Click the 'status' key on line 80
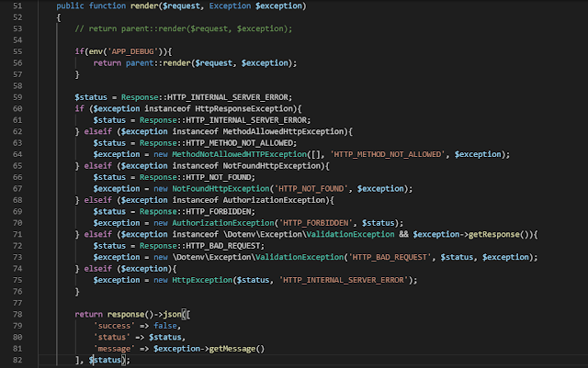Screen dimensions: 588x368 [112, 338]
